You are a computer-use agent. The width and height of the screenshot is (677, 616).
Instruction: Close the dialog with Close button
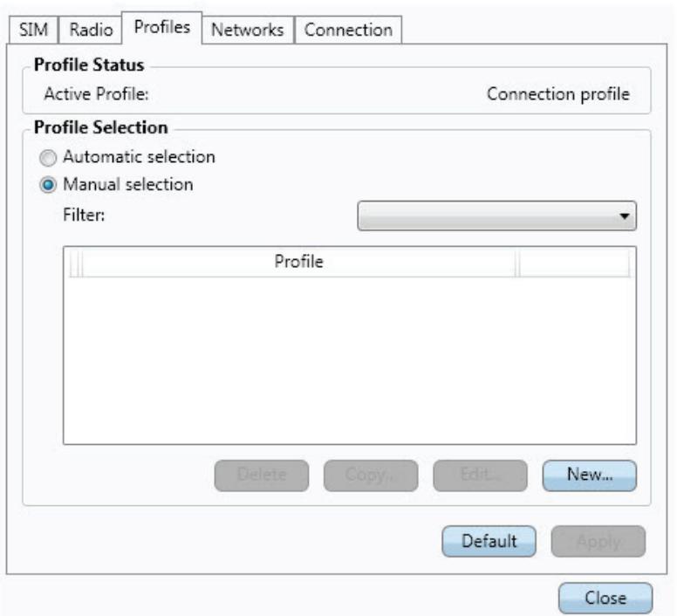point(605,599)
